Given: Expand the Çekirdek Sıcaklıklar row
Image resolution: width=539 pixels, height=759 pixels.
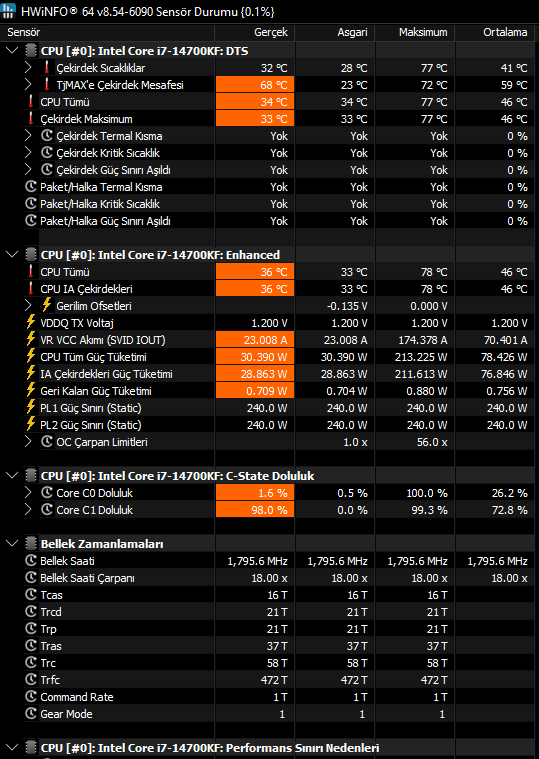Looking at the screenshot, I should click(x=28, y=68).
